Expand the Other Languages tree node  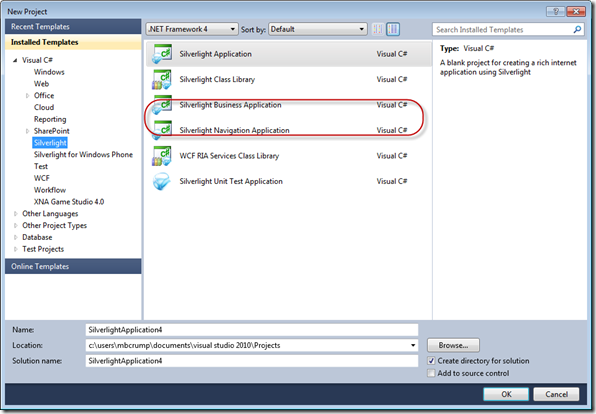pyautogui.click(x=16, y=214)
